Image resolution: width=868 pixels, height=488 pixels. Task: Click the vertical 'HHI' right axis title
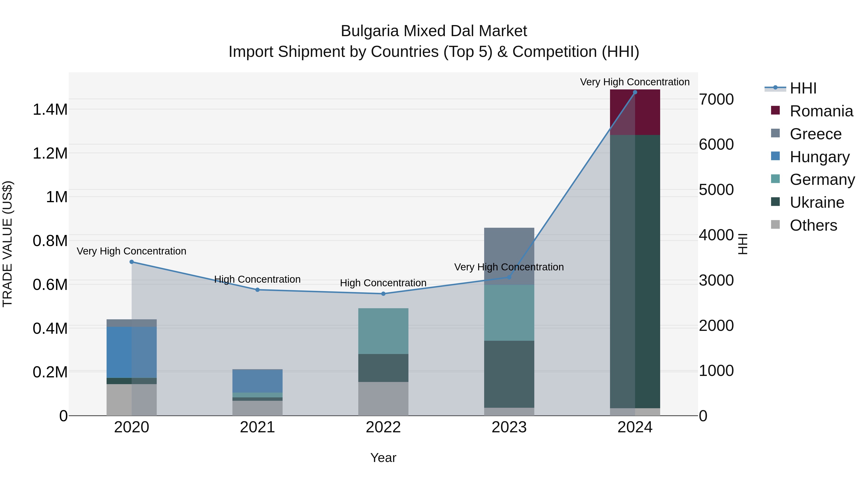click(743, 244)
